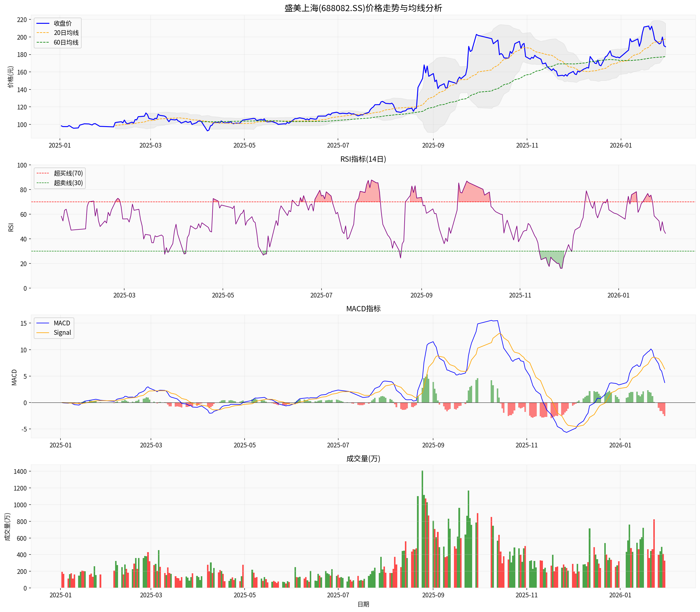Click the 2025-09 tick on price chart
Image resolution: width=700 pixels, height=612 pixels.
[x=433, y=146]
